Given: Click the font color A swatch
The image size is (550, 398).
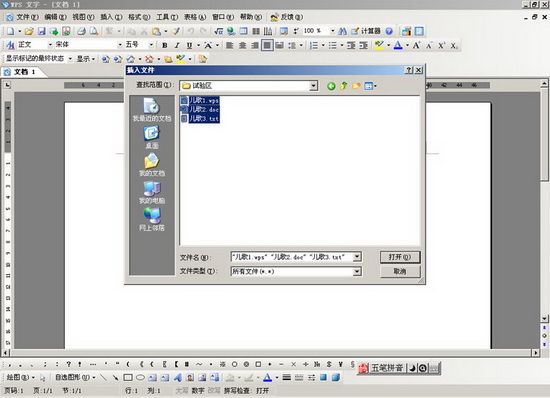Looking at the screenshot, I should (x=398, y=45).
